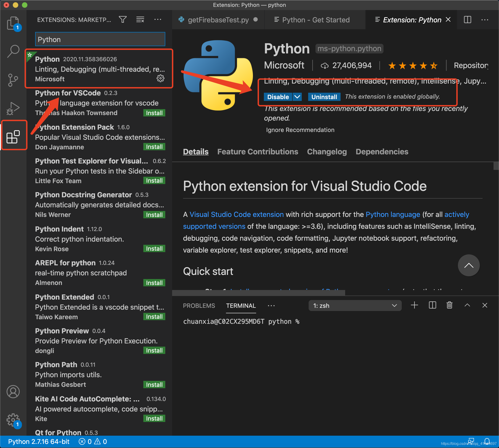Switch to getFirebaseTest.py editor tab

(218, 20)
